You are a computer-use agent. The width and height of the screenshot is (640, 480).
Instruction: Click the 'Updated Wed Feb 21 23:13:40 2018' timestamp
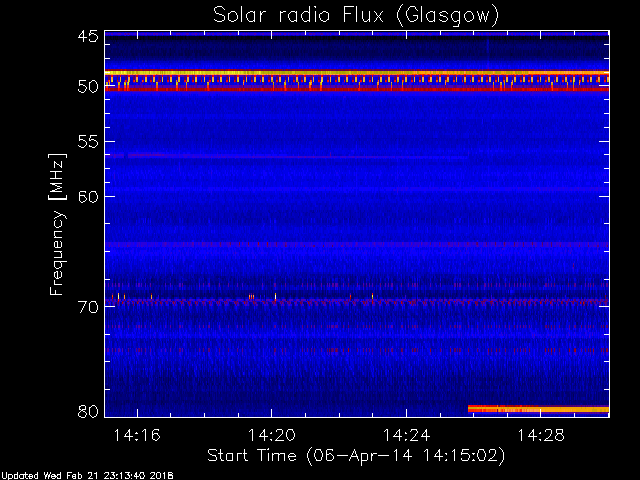pyautogui.click(x=87, y=476)
